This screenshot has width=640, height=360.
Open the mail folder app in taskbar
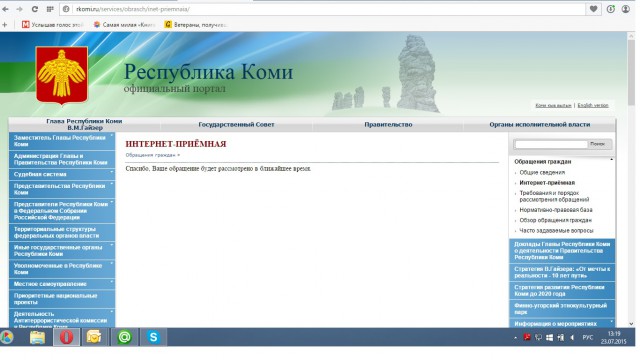tap(94, 337)
